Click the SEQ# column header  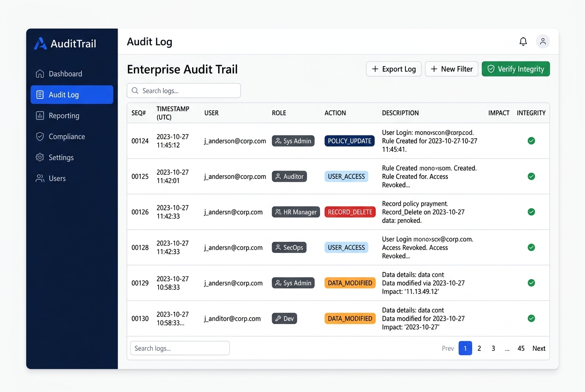[x=139, y=113]
